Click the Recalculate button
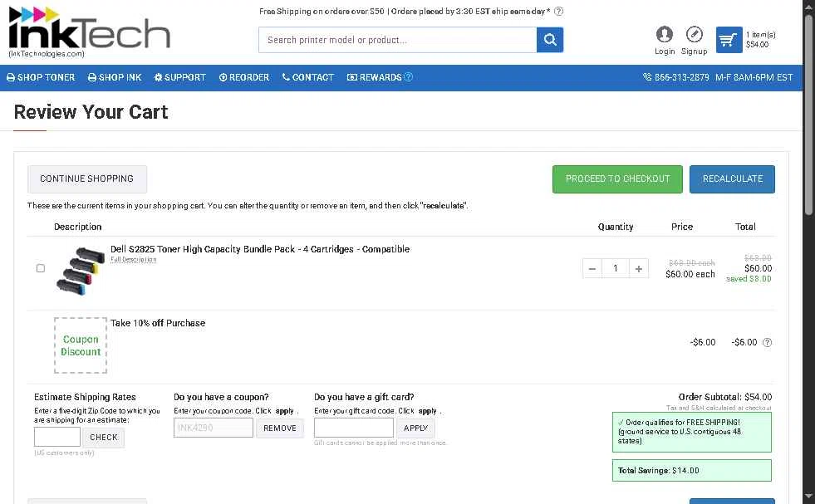This screenshot has height=504, width=815. tap(733, 179)
